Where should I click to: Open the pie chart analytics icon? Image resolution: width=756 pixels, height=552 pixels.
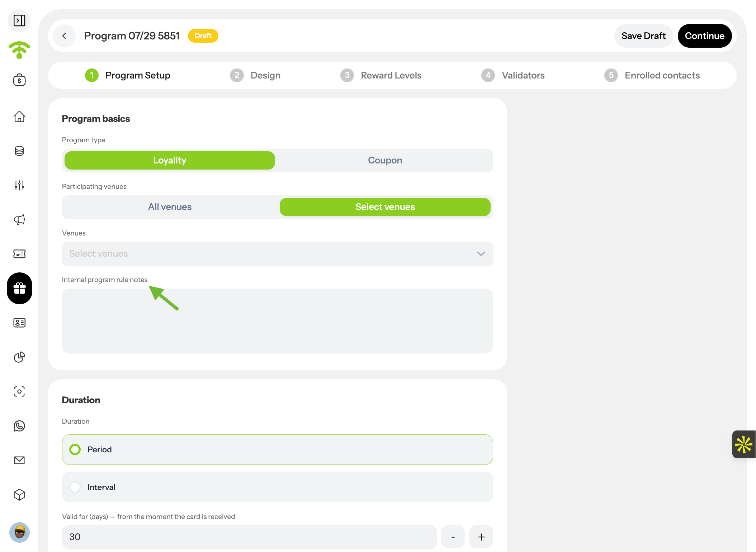click(19, 357)
